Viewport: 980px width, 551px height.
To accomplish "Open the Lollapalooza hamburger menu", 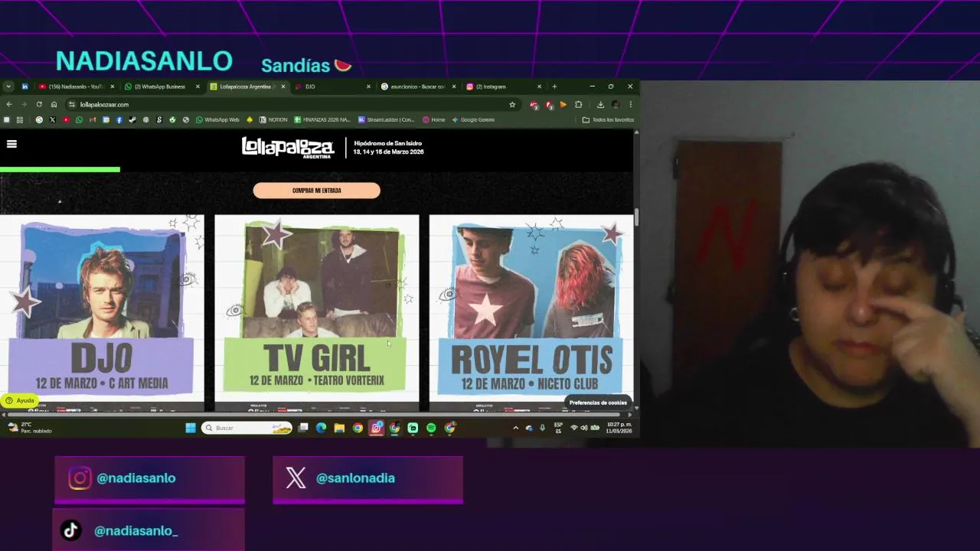I will [11, 144].
